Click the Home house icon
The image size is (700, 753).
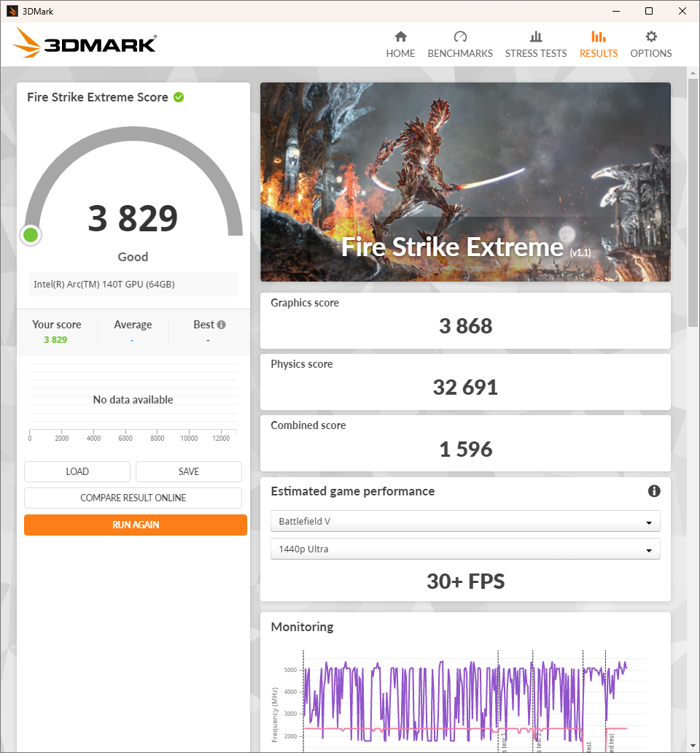coord(400,36)
